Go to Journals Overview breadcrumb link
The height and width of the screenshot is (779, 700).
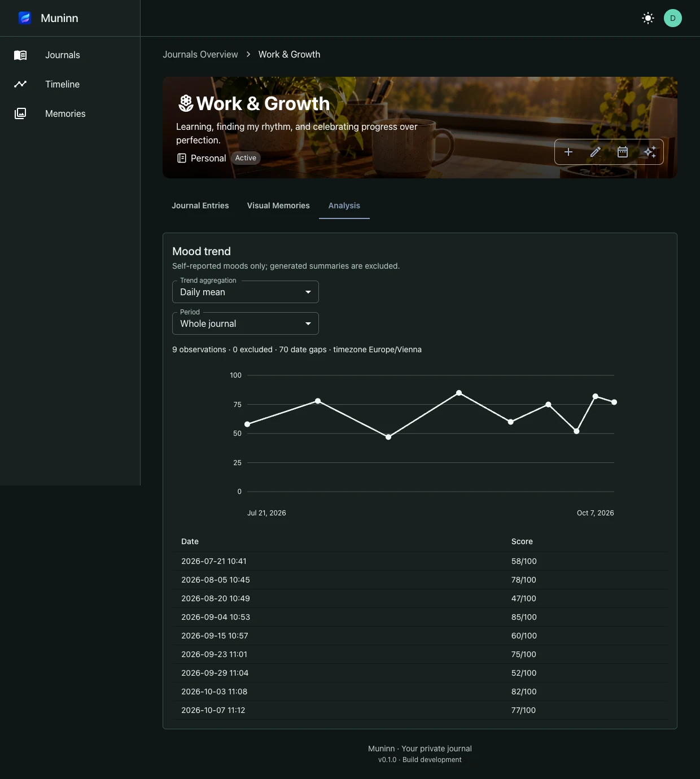click(200, 54)
